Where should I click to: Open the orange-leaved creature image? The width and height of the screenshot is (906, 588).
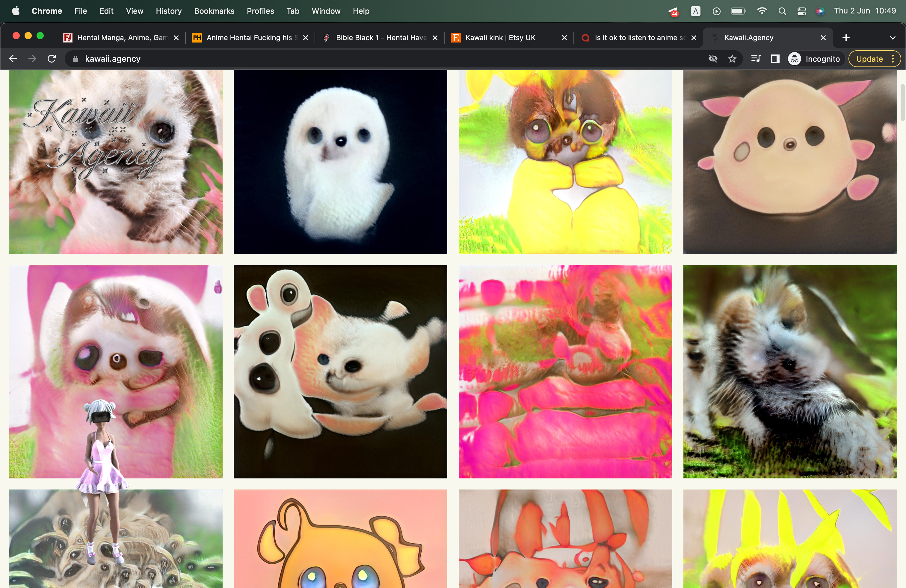565,539
